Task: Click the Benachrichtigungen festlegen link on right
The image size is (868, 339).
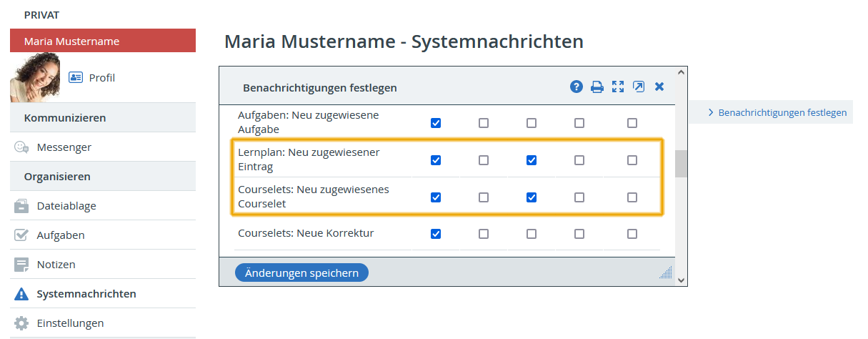Action: pos(782,112)
